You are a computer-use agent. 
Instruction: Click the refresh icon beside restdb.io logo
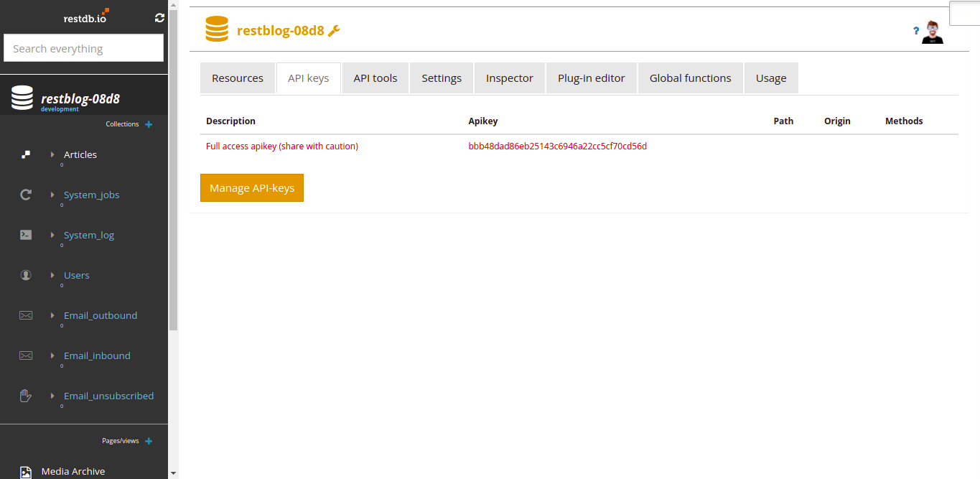tap(159, 18)
